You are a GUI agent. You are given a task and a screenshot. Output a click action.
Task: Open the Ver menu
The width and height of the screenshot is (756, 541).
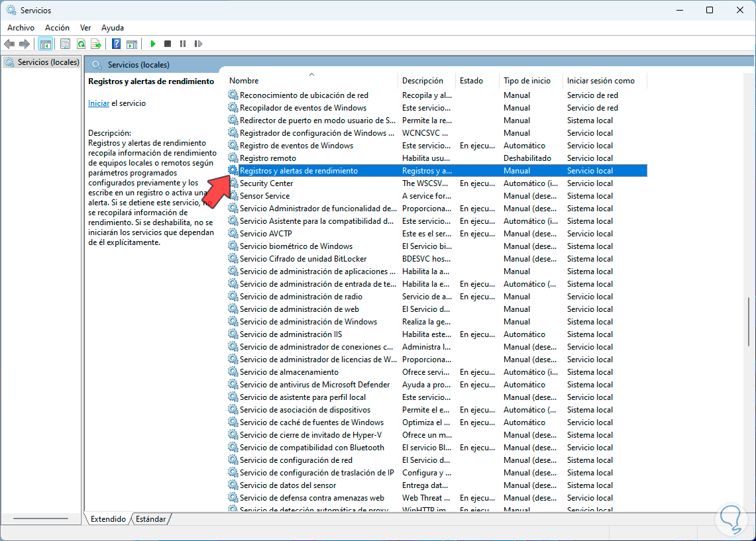click(85, 27)
